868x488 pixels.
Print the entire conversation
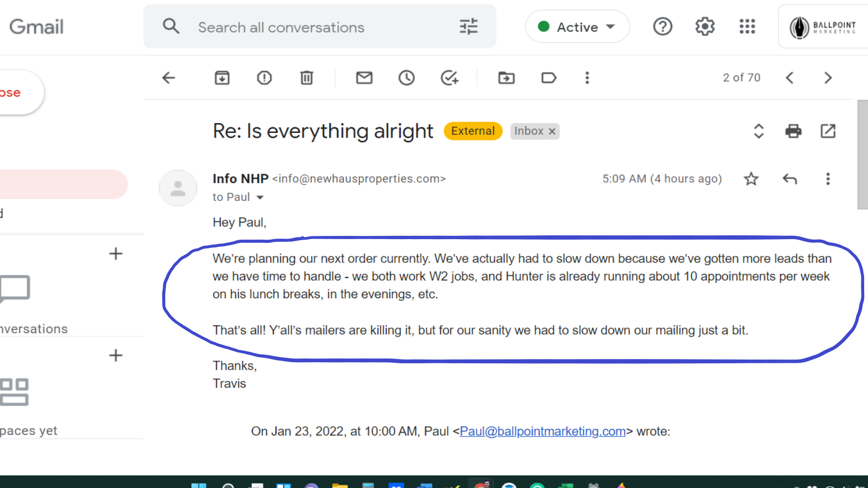[x=793, y=131]
